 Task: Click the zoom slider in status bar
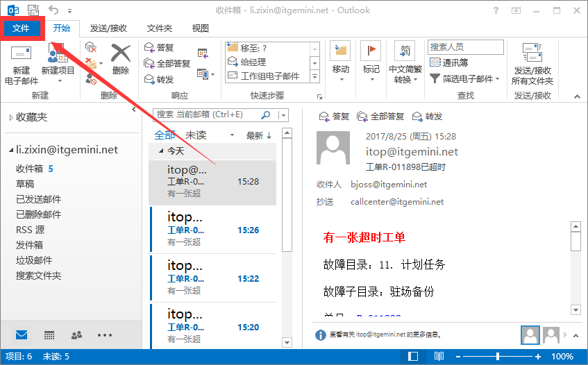pyautogui.click(x=498, y=356)
